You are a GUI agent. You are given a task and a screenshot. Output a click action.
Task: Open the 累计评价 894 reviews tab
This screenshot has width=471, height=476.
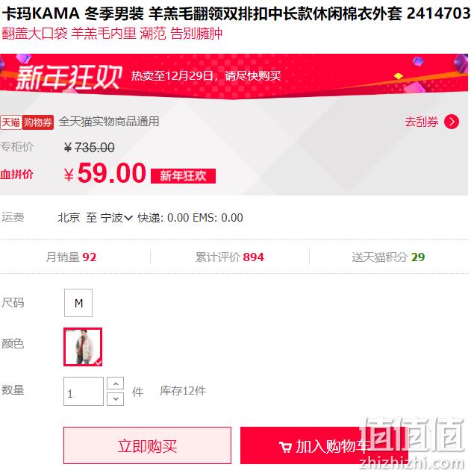point(230,257)
